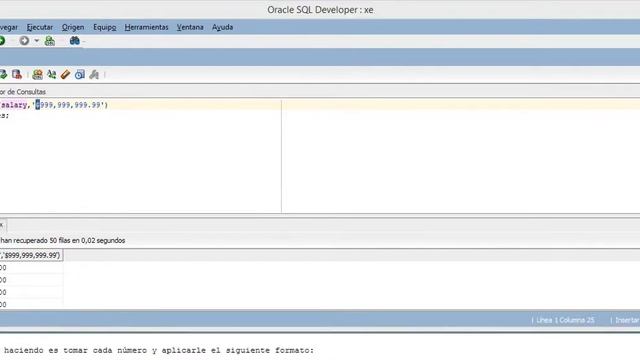Image resolution: width=640 pixels, height=360 pixels.
Task: Open the Ventana menu
Action: click(190, 27)
